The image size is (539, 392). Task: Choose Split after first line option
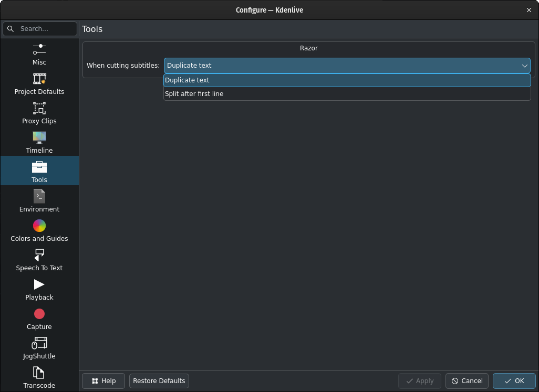[x=347, y=94]
